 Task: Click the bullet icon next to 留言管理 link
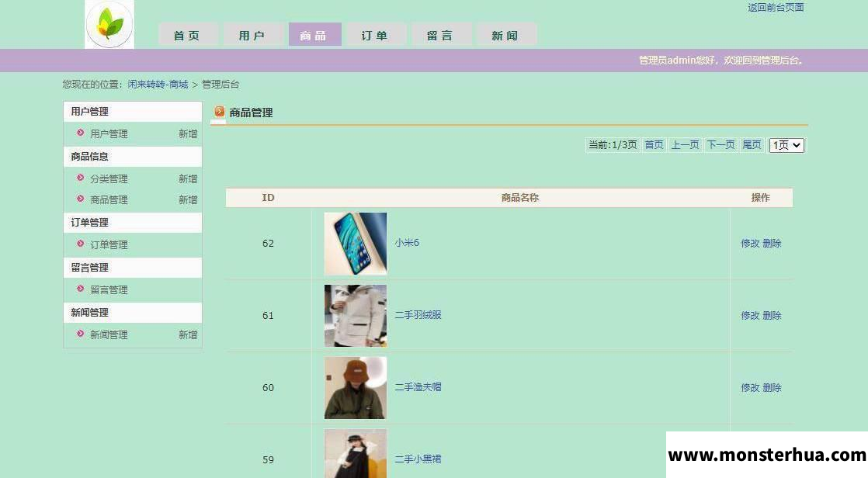coord(80,289)
